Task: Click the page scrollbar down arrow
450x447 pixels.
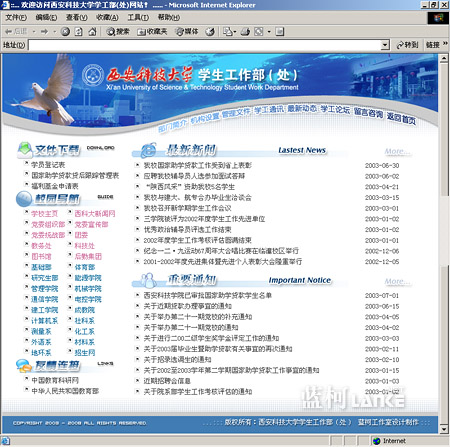Action: [444, 429]
